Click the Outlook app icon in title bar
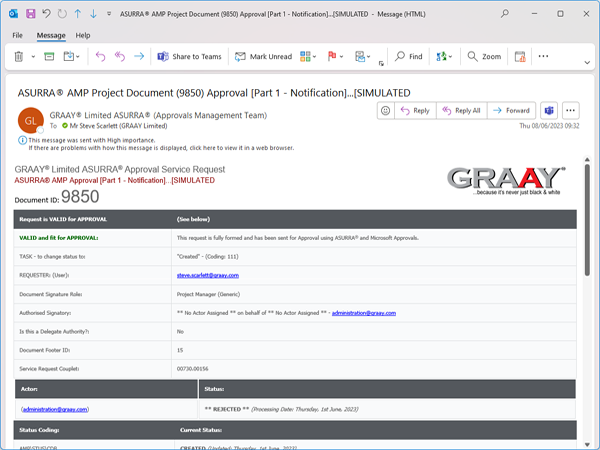Viewport: 600px width, 450px height. [x=13, y=14]
